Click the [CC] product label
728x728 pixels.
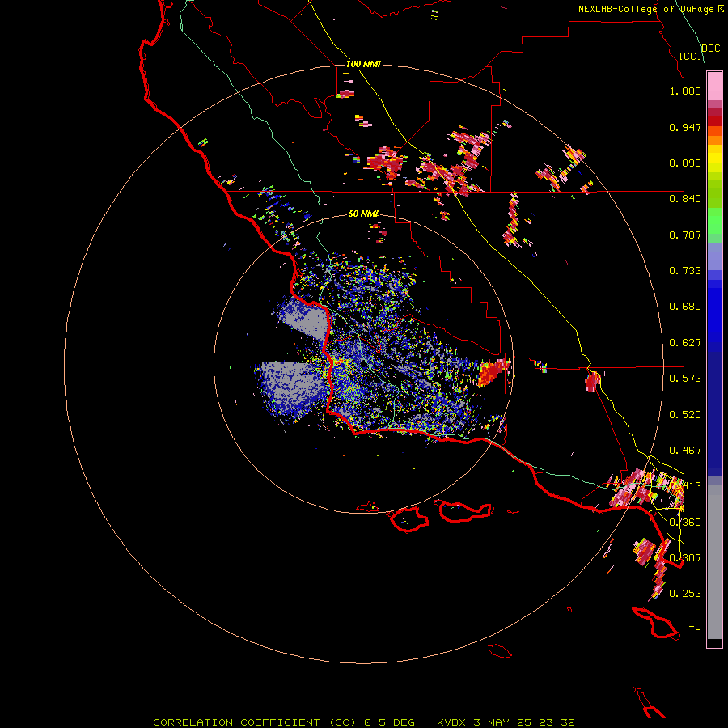pos(691,56)
